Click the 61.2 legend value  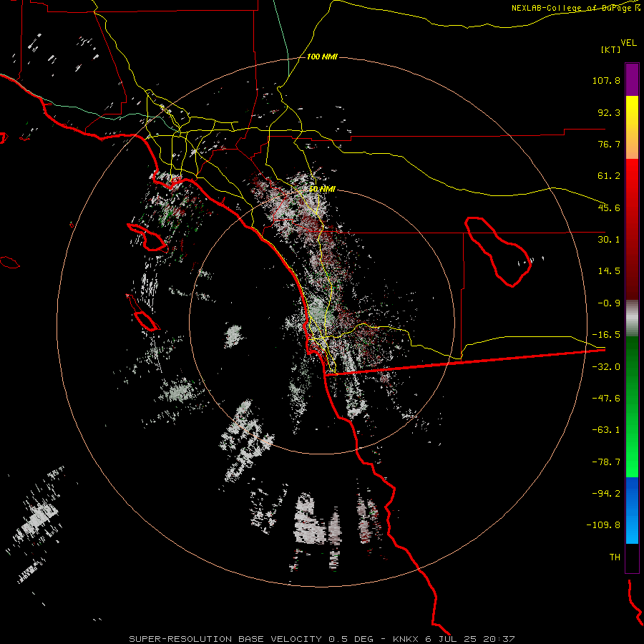coord(609,176)
